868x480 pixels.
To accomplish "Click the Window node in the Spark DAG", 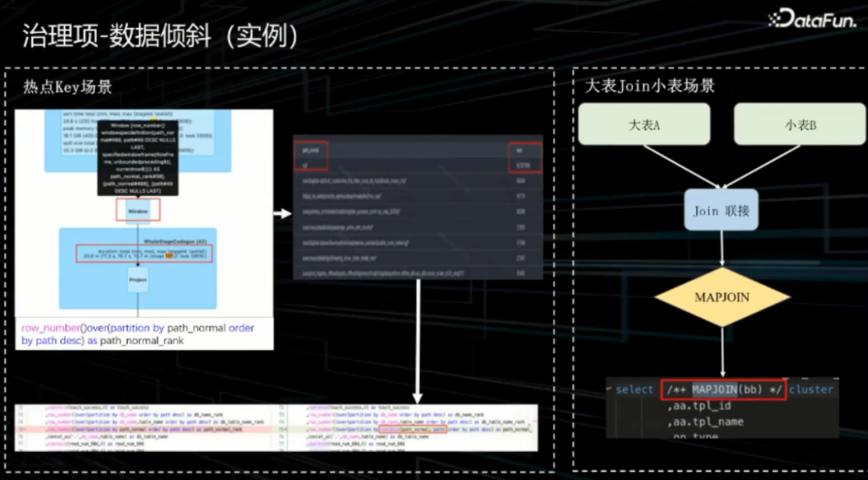I will [138, 211].
